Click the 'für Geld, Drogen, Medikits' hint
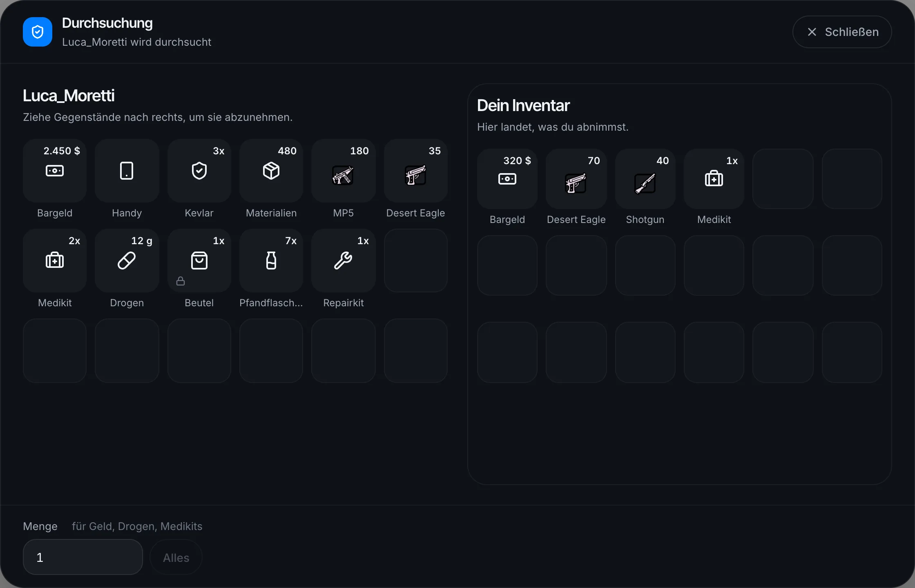The width and height of the screenshot is (915, 588). pyautogui.click(x=137, y=526)
